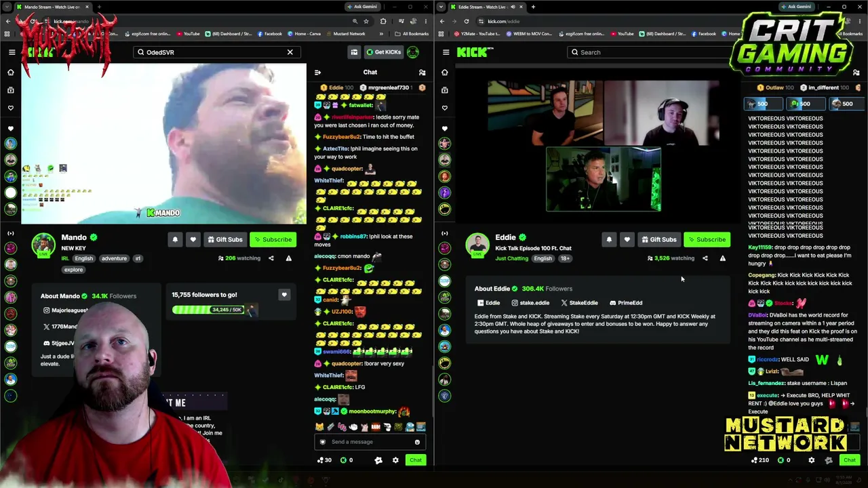
Task: Open Following heart icon in Mando's sidebar
Action: coord(11,108)
